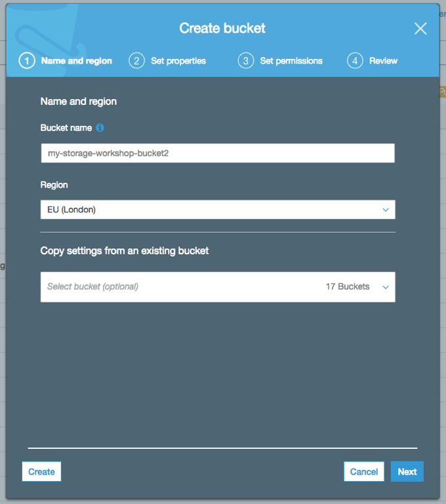Click the step 4 circle icon
Viewport: 446px width, 504px height.
click(355, 61)
